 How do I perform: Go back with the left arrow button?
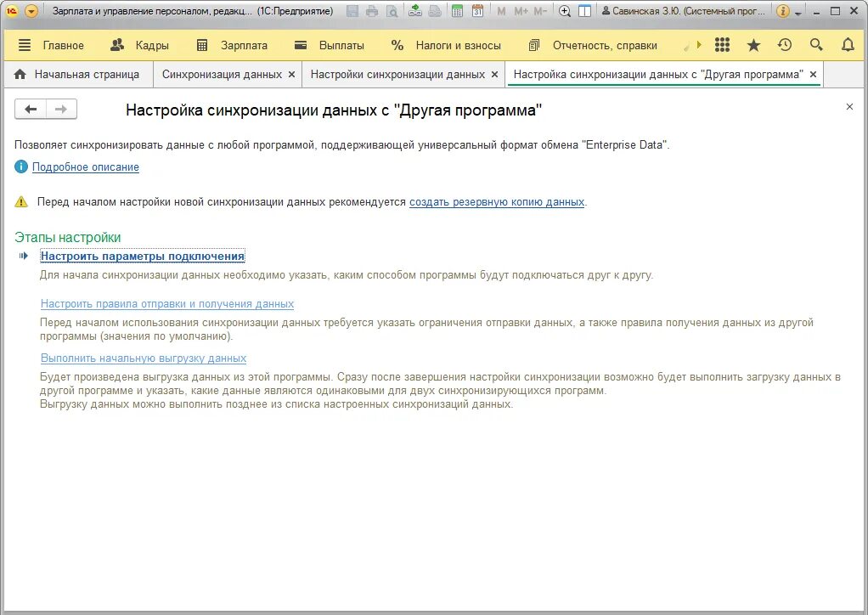coord(31,110)
